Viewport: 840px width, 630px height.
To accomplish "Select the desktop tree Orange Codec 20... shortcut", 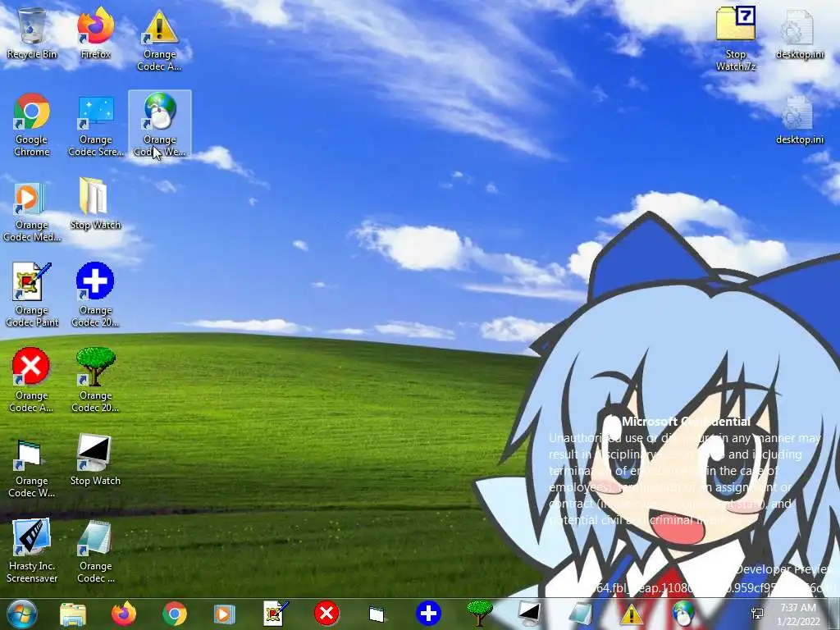I will (x=95, y=381).
